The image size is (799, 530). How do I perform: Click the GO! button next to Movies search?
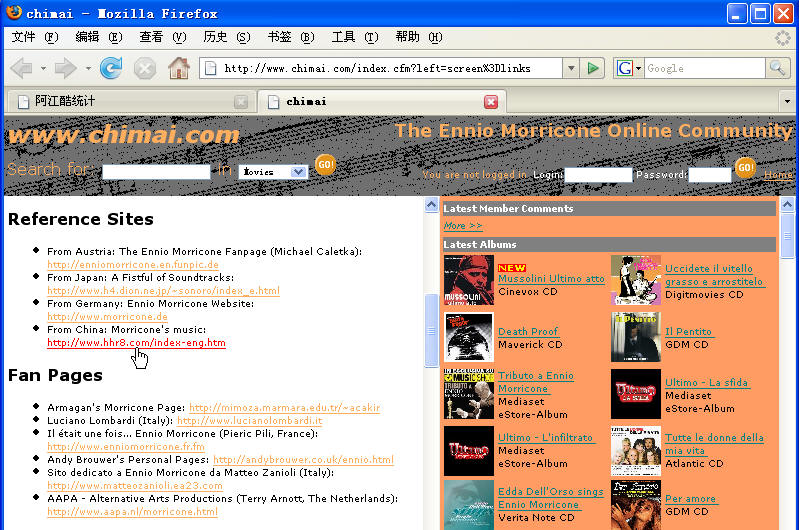pyautogui.click(x=326, y=165)
